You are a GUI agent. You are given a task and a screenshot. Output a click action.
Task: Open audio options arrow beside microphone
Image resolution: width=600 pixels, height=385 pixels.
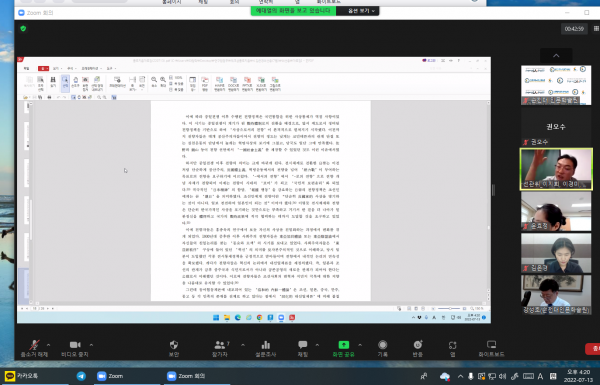[49, 345]
